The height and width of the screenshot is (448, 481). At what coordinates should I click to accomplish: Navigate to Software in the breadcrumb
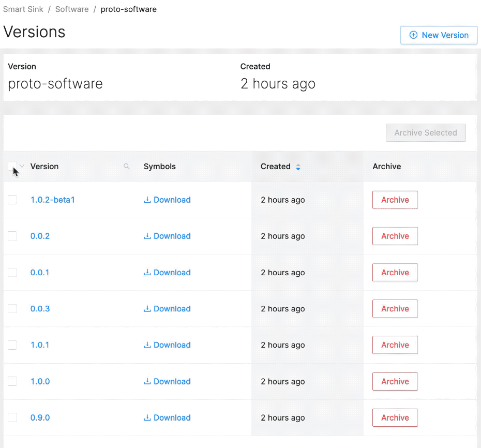pyautogui.click(x=72, y=9)
